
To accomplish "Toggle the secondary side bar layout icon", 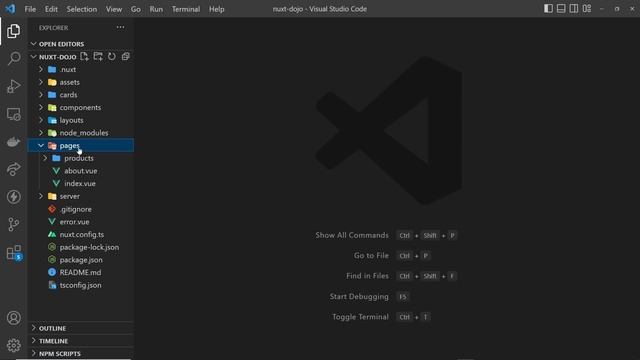I will point(573,9).
